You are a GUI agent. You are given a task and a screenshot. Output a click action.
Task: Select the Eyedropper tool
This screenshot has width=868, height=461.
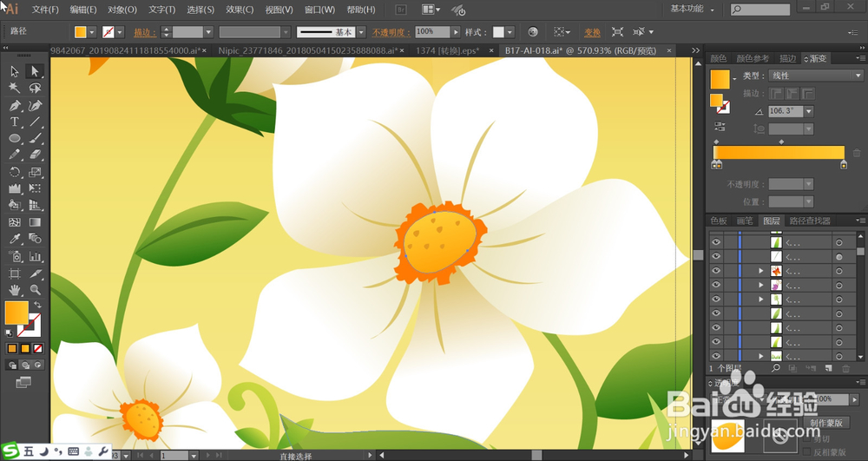click(15, 239)
